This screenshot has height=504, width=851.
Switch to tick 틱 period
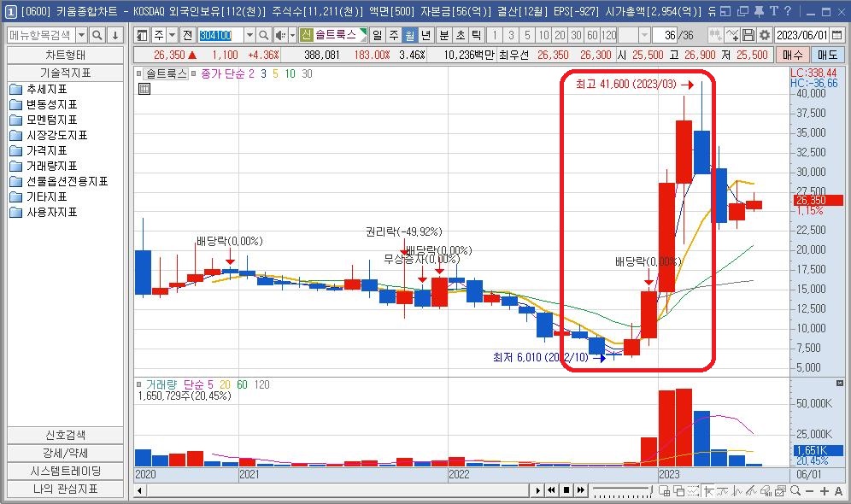click(x=477, y=35)
